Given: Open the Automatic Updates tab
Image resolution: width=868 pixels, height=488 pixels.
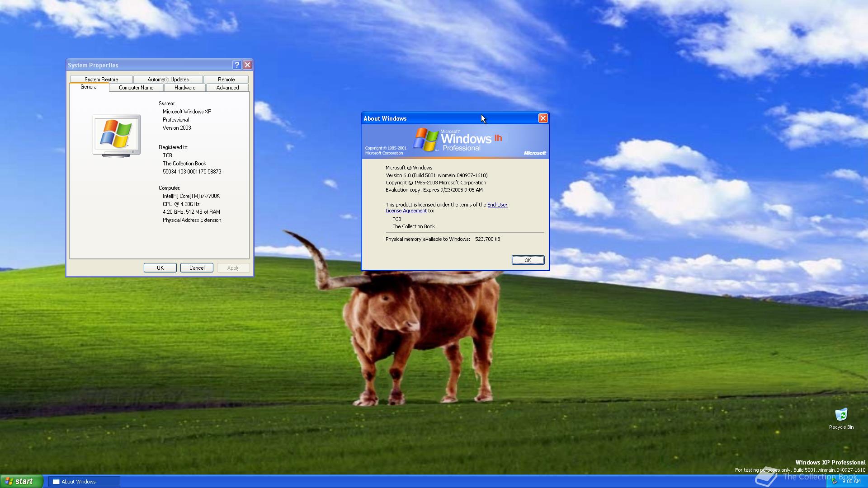Looking at the screenshot, I should pyautogui.click(x=168, y=79).
